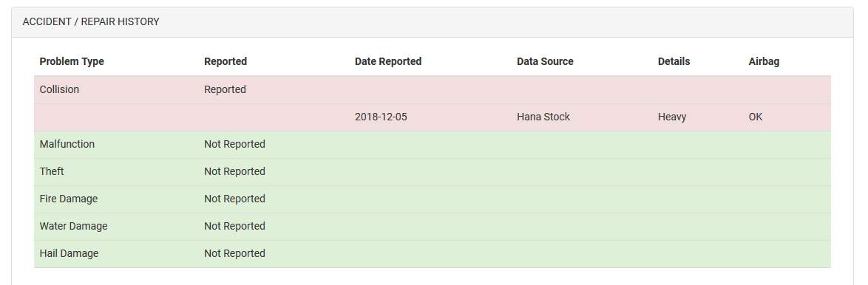Select the Hail Damage row

point(433,254)
